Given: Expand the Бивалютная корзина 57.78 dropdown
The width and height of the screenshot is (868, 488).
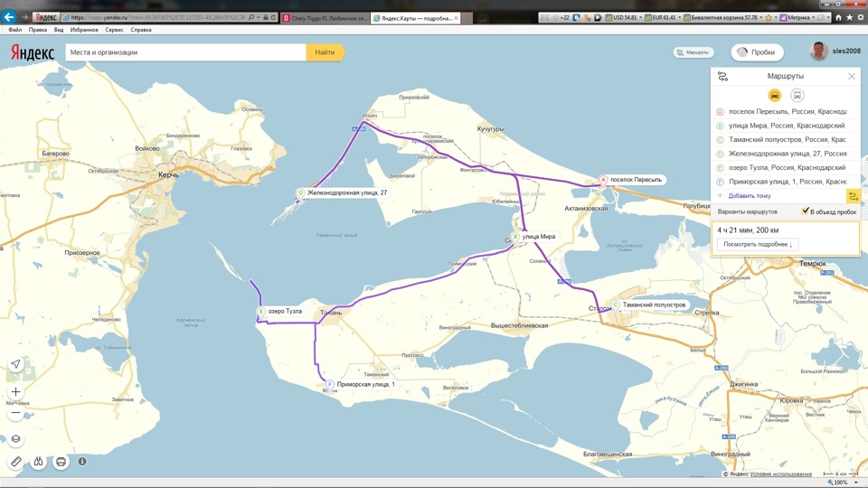Looking at the screenshot, I should click(761, 18).
